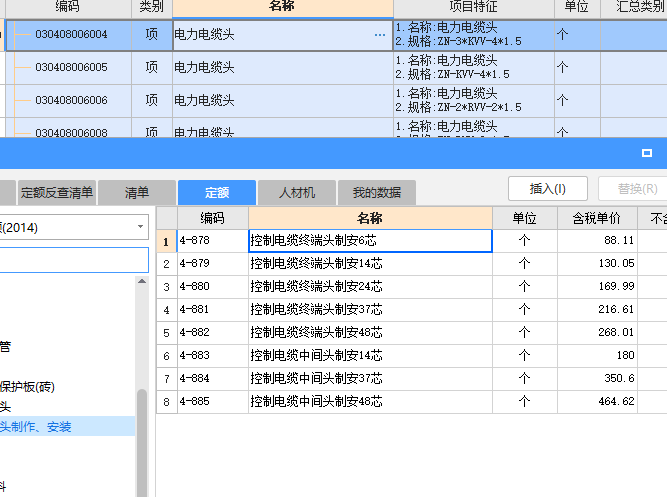Open the 我的数据 tab
This screenshot has height=497, width=667.
[x=377, y=193]
